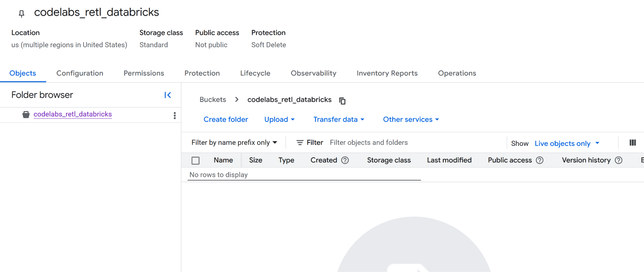The height and width of the screenshot is (272, 644).
Task: Click the bucket icon in Folder browser
Action: pyautogui.click(x=26, y=115)
